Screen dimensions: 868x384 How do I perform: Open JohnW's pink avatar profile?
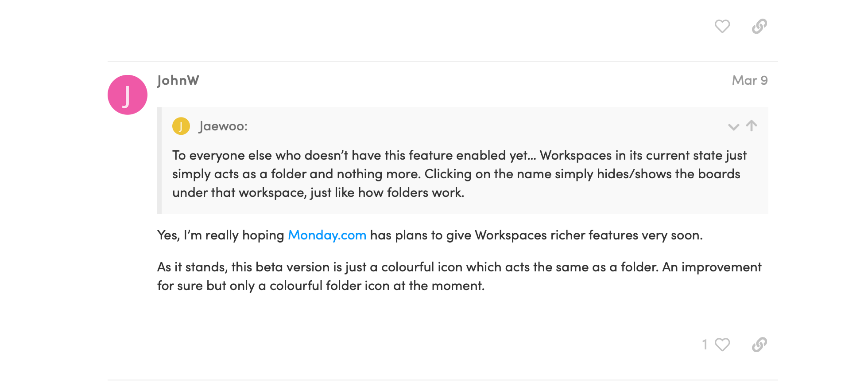[128, 95]
